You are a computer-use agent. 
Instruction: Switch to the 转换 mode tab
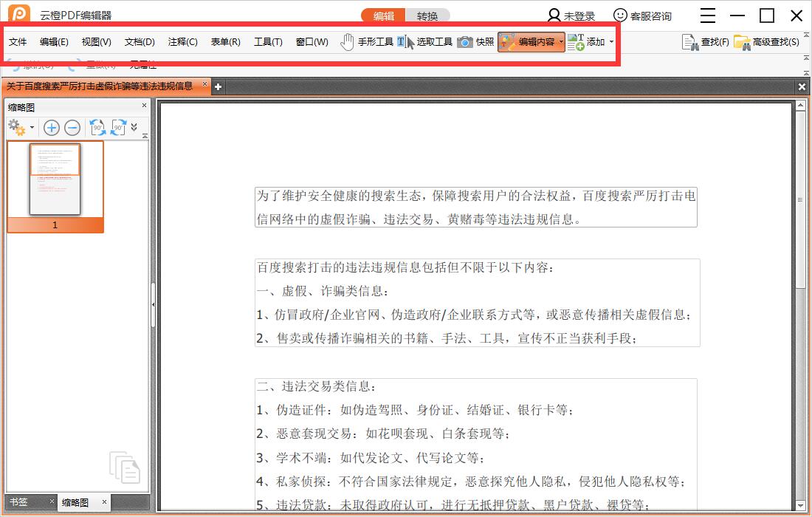coord(427,16)
